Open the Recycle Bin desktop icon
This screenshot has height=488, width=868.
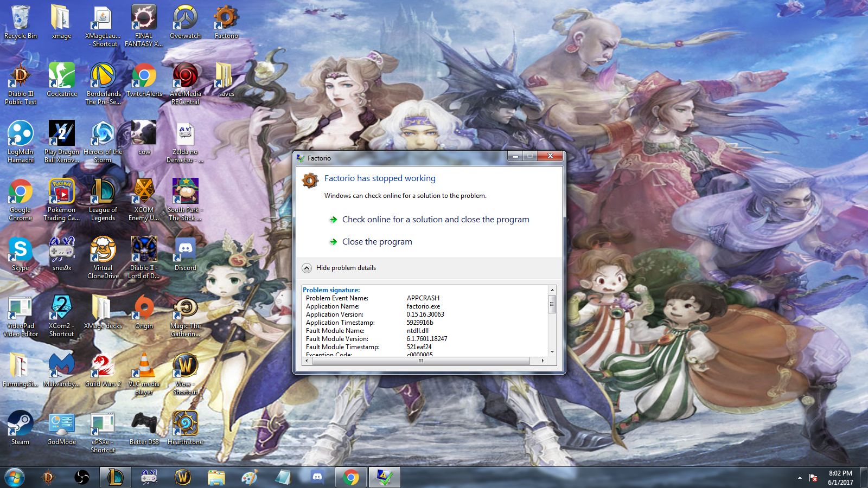[x=21, y=22]
